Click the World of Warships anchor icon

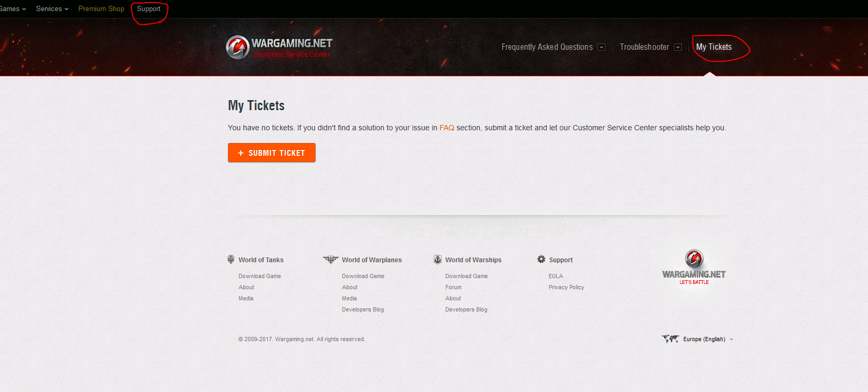pos(437,260)
